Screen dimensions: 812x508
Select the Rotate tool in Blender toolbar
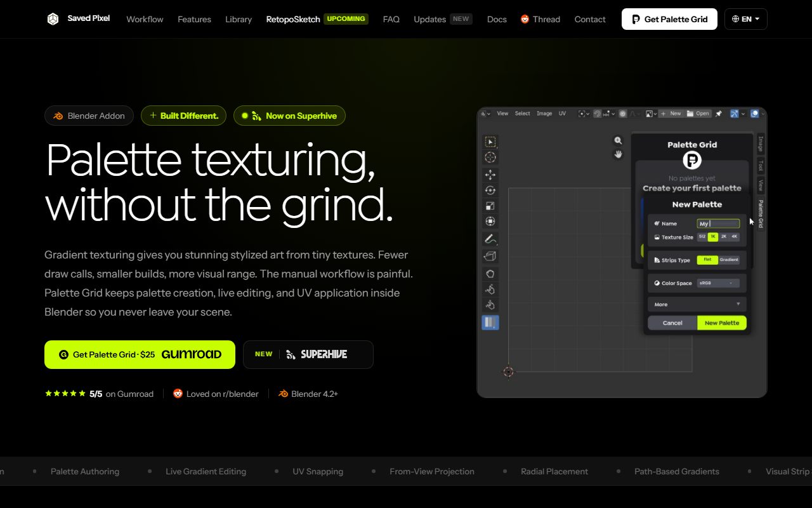[490, 190]
